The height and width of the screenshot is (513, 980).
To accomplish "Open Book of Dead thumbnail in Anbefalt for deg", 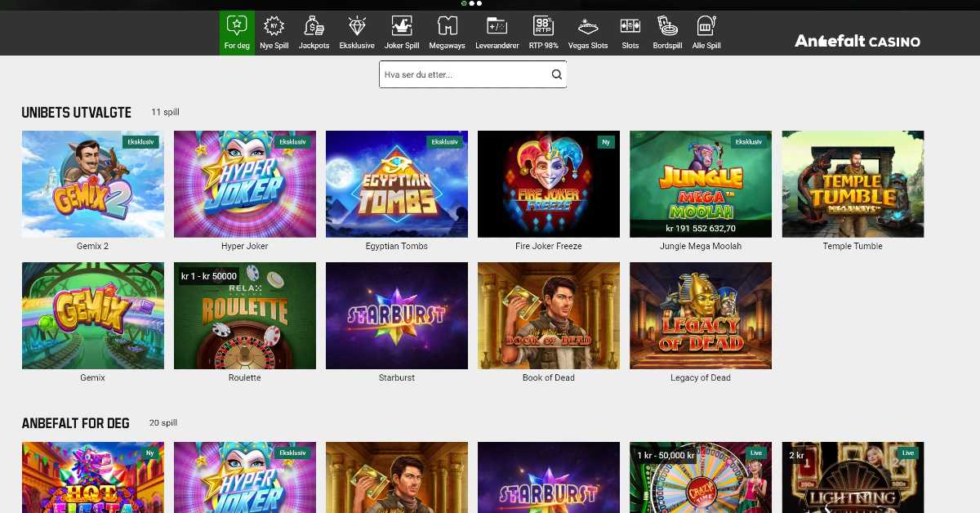I will 397,478.
